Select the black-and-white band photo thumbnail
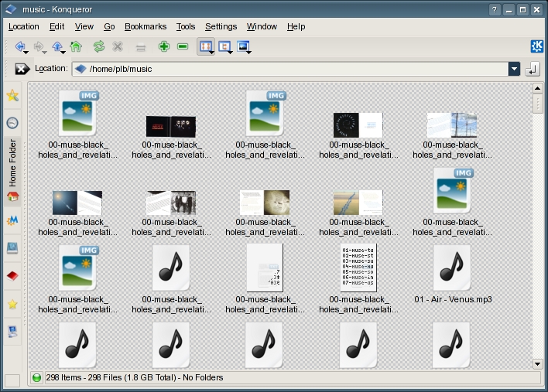Image resolution: width=548 pixels, height=392 pixels. click(x=171, y=203)
